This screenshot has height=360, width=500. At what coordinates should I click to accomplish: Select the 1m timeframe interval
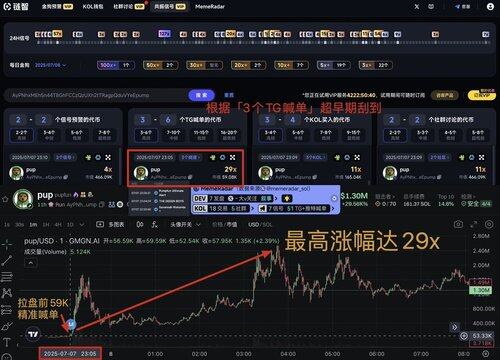tap(33, 225)
